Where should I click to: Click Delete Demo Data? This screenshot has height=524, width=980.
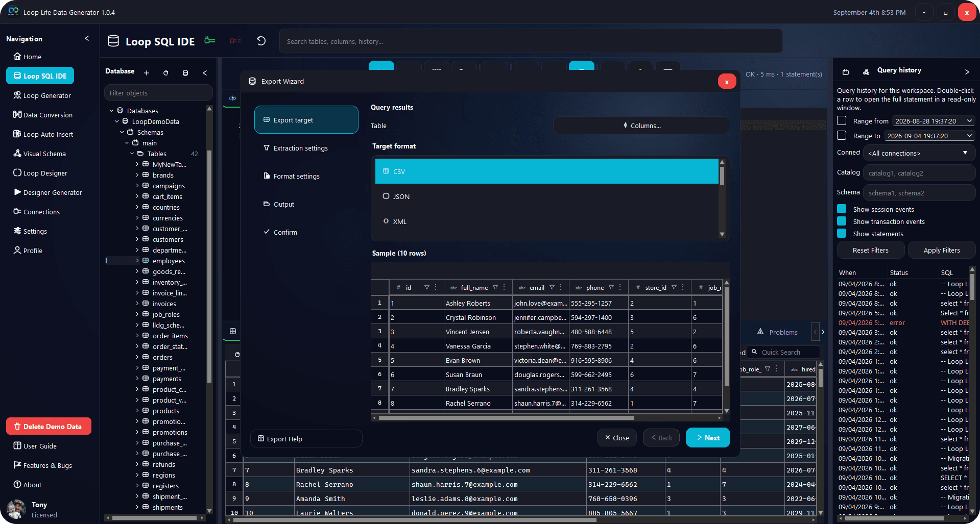tap(49, 427)
